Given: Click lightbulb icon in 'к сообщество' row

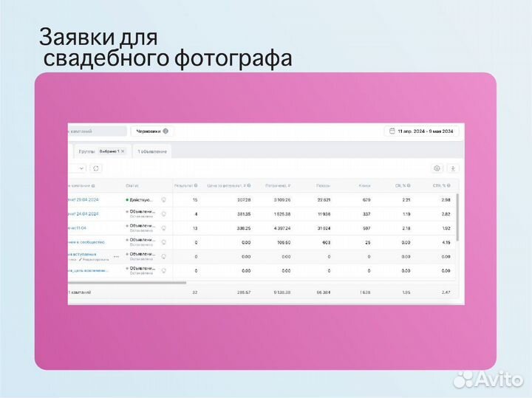Looking at the screenshot, I should [x=163, y=242].
